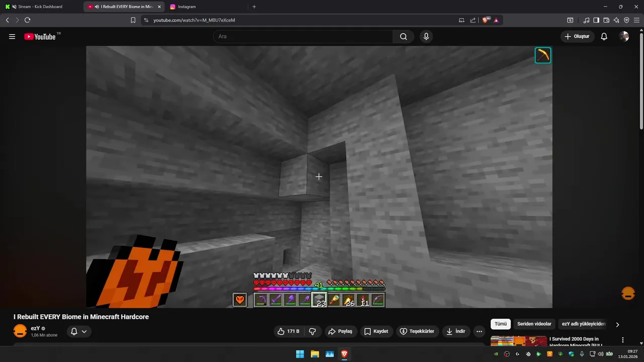Switch to Stream - Kick Dashboard tab
Viewport: 644px width, 362px height.
point(40,7)
